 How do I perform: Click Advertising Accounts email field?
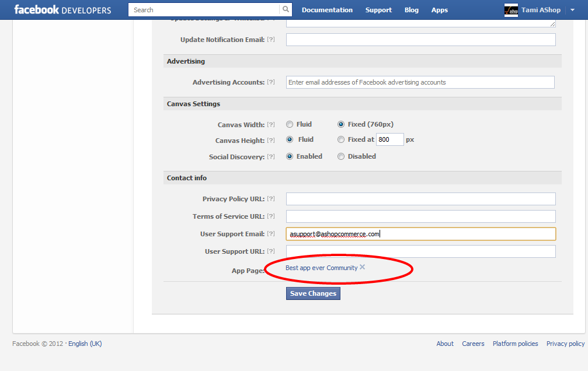(420, 82)
